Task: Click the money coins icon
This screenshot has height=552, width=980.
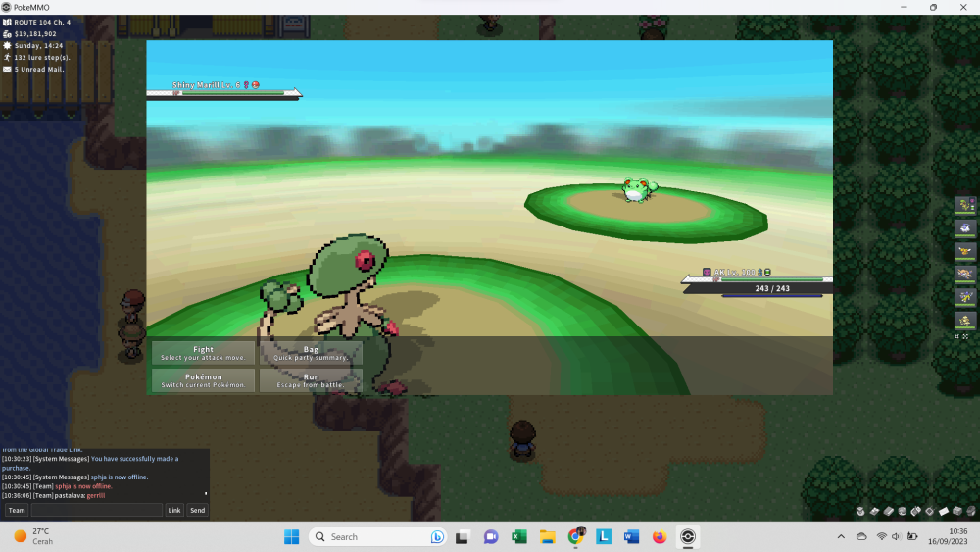Action: [x=7, y=33]
